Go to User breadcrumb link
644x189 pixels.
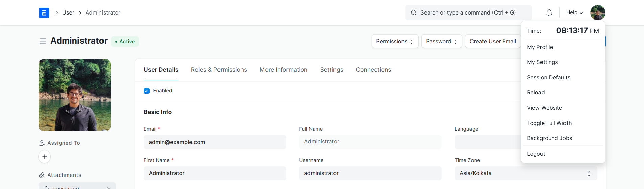coord(68,12)
